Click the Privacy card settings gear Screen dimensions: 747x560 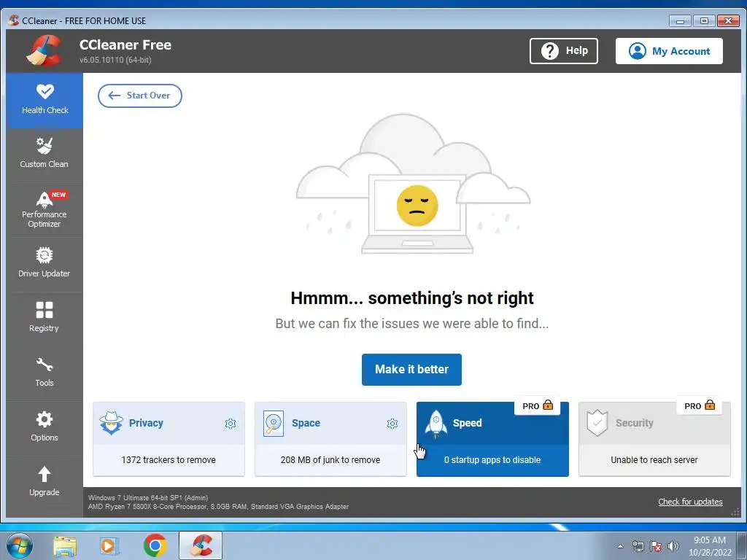point(230,424)
